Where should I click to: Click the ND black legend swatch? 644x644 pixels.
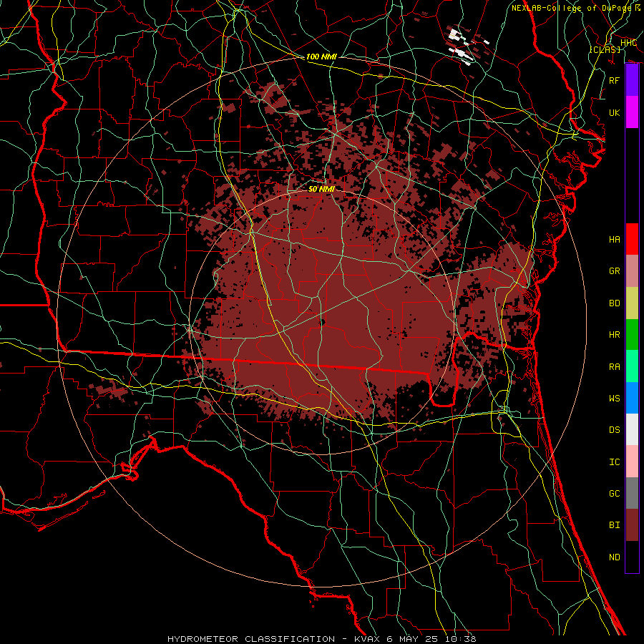(632, 557)
